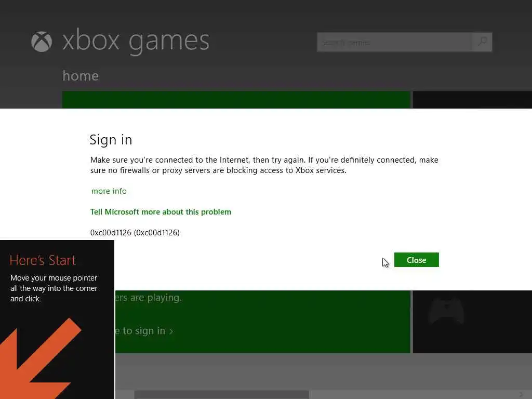Image resolution: width=532 pixels, height=399 pixels.
Task: Click the search games input field
Action: [x=394, y=43]
